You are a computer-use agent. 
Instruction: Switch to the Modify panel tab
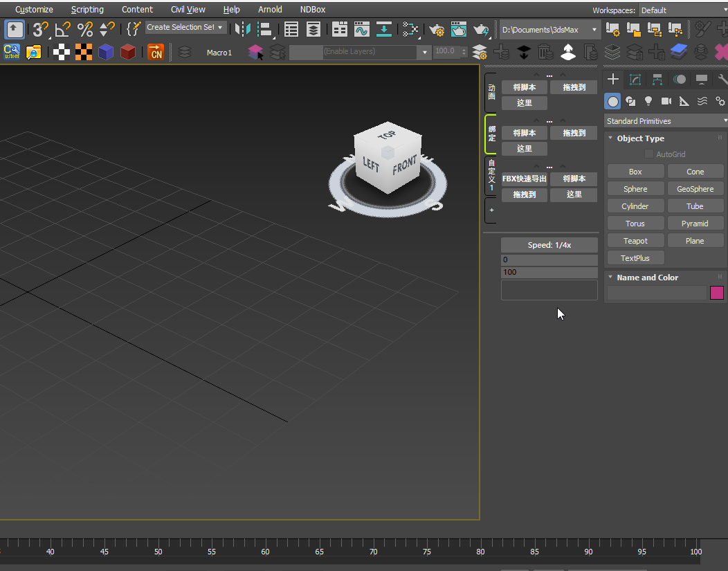635,80
